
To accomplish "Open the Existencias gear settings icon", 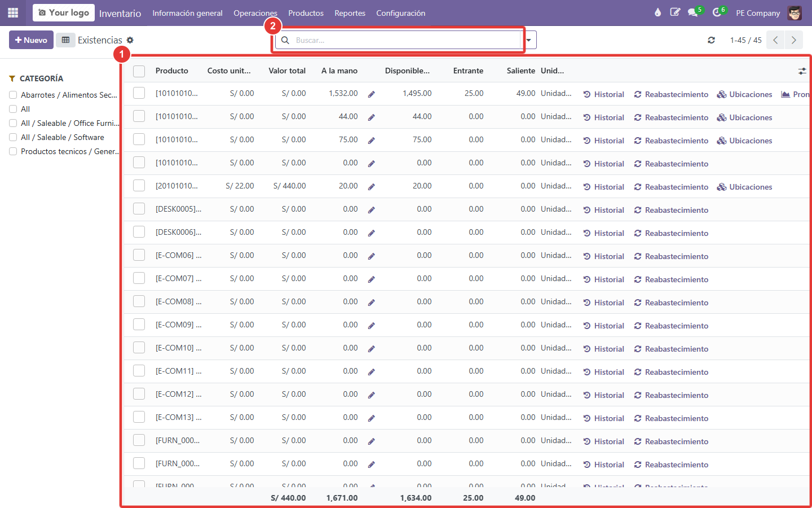I will coord(130,40).
